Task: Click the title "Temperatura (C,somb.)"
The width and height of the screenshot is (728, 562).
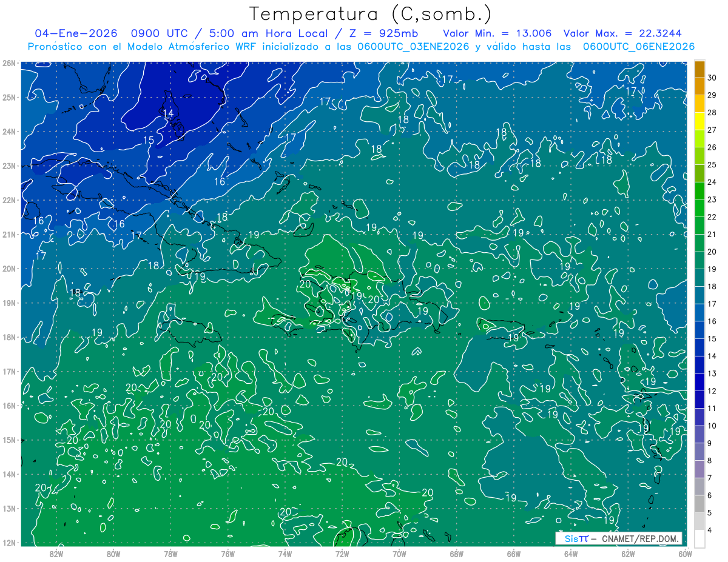Action: [371, 14]
